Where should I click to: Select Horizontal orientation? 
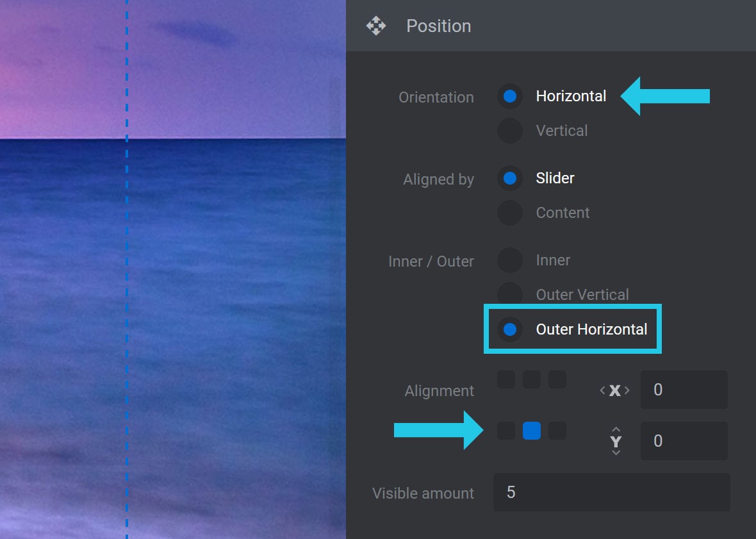pos(510,96)
